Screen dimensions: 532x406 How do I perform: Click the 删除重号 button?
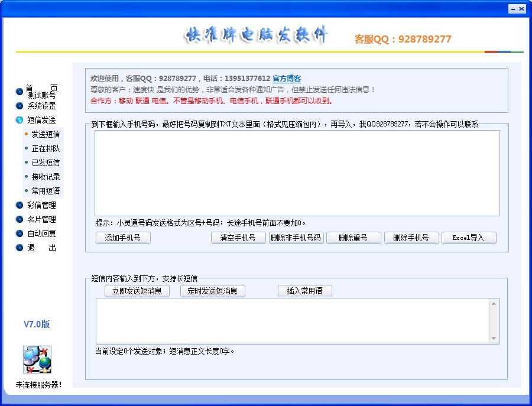[353, 238]
